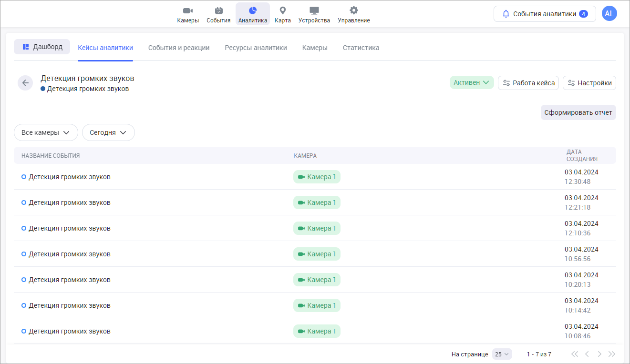Open the 'Сегодня' date filter dropdown
This screenshot has height=364, width=630.
click(108, 132)
